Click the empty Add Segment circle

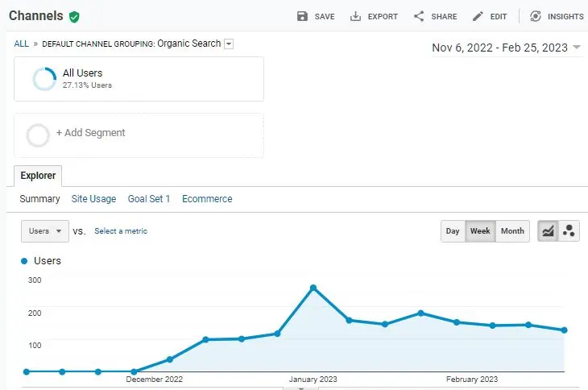click(38, 135)
